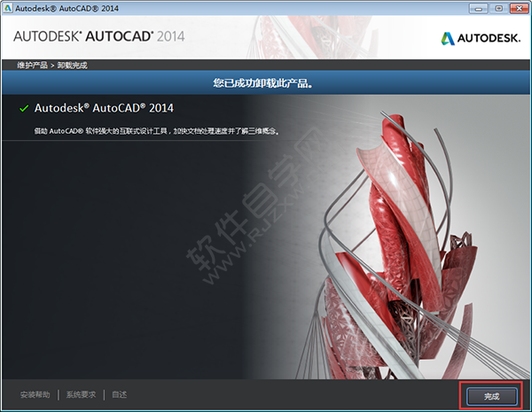
Task: Minimize the AutoCAD 2014 installer window
Action: coord(479,8)
